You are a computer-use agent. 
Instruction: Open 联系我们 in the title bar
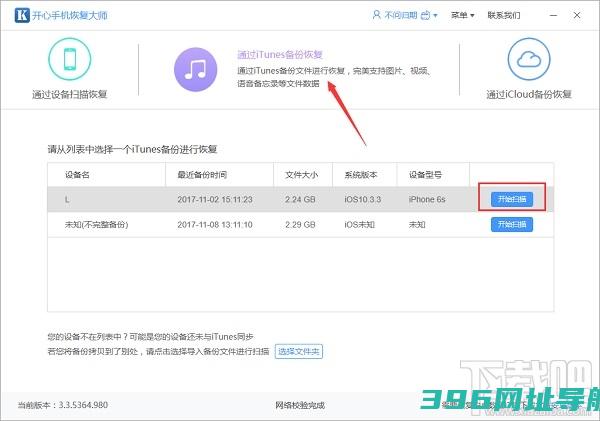click(x=504, y=15)
